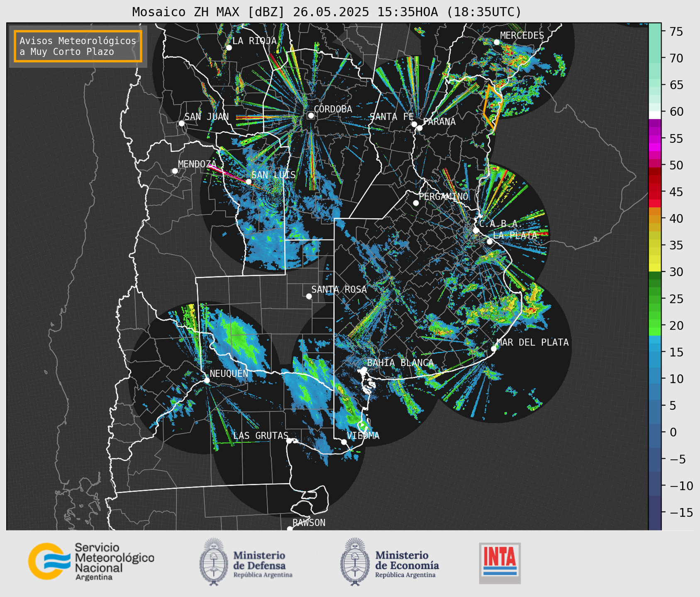
Task: Click the 60 value on the dBZ scale
Action: (676, 112)
